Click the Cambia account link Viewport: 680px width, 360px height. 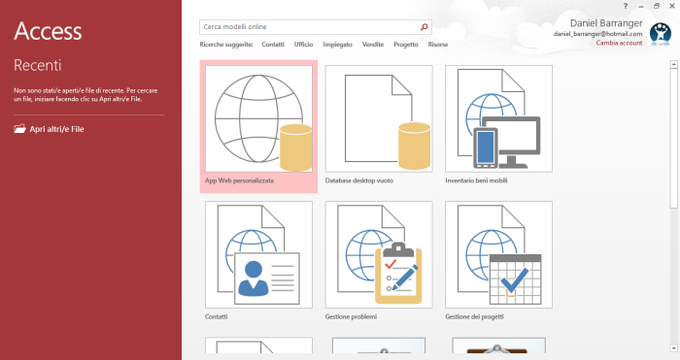pyautogui.click(x=619, y=43)
